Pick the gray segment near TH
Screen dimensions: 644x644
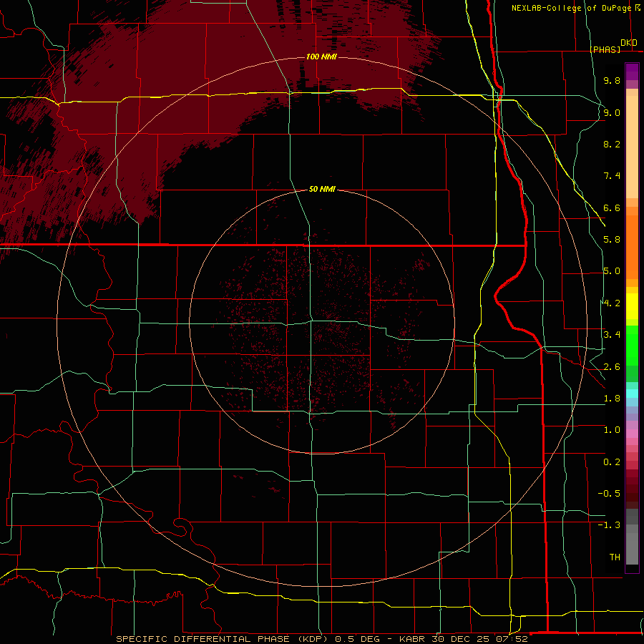(632, 548)
